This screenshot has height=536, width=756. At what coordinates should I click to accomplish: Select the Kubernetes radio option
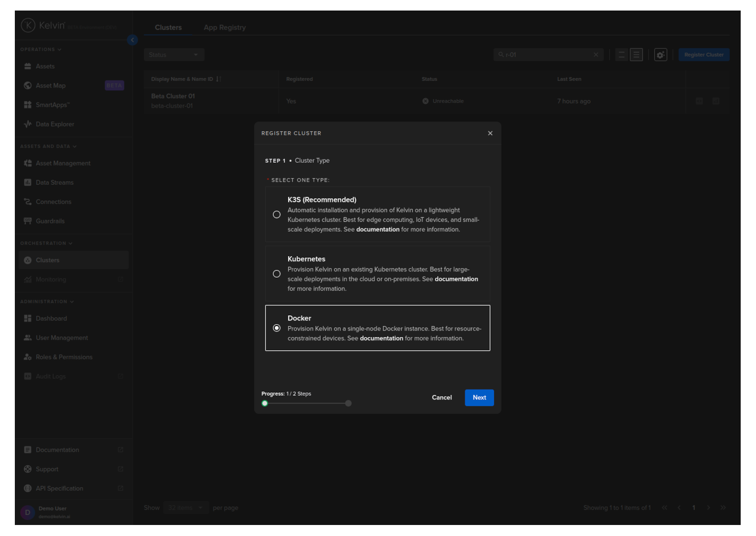coord(277,274)
